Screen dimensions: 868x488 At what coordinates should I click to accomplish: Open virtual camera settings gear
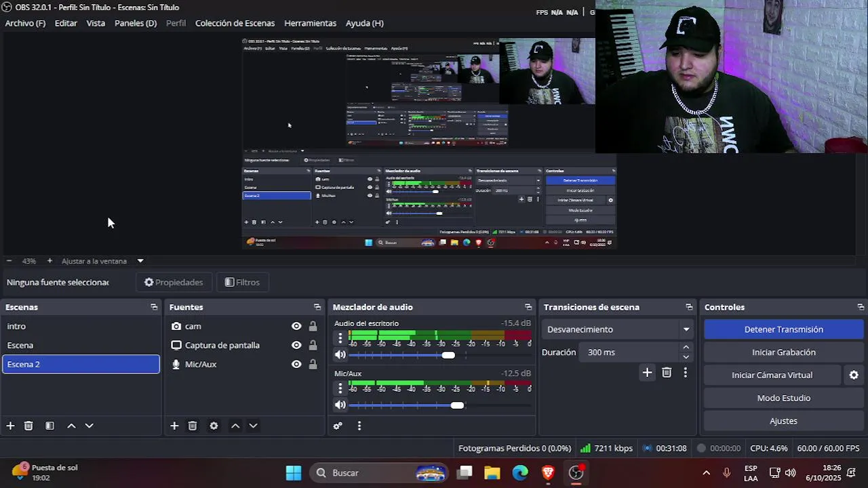pyautogui.click(x=854, y=375)
